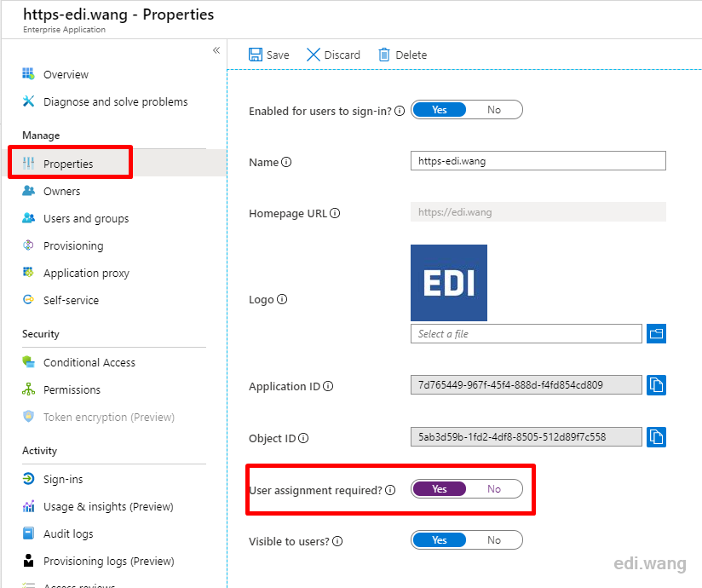The width and height of the screenshot is (702, 588).
Task: Click the Sign-ins arrow icon
Action: coord(28,479)
